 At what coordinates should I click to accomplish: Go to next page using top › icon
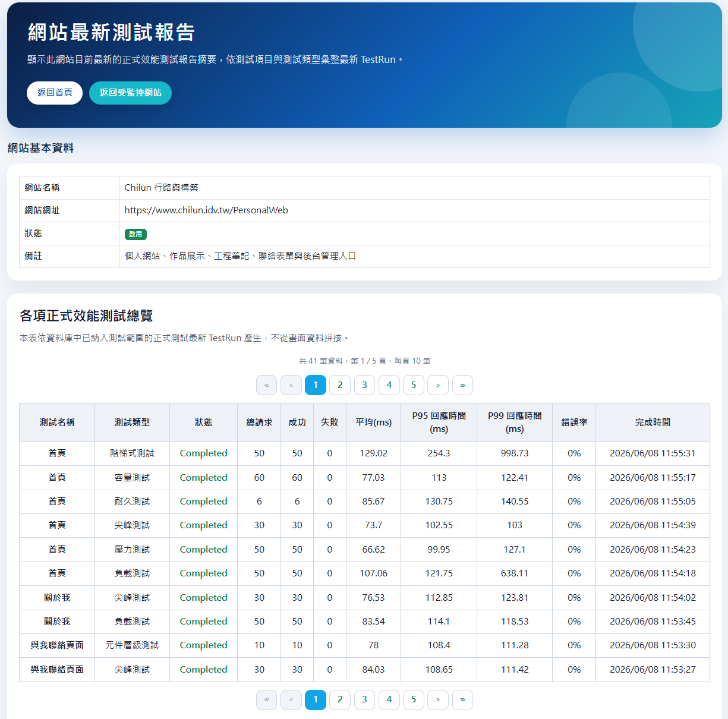pos(438,385)
